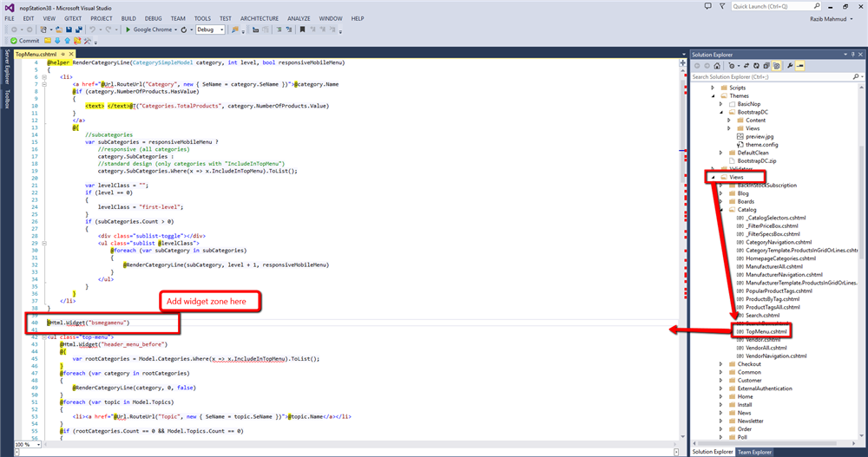Viewport: 868px width, 457px height.
Task: Select the TopMenu.cshtml editor tab
Action: pos(36,55)
